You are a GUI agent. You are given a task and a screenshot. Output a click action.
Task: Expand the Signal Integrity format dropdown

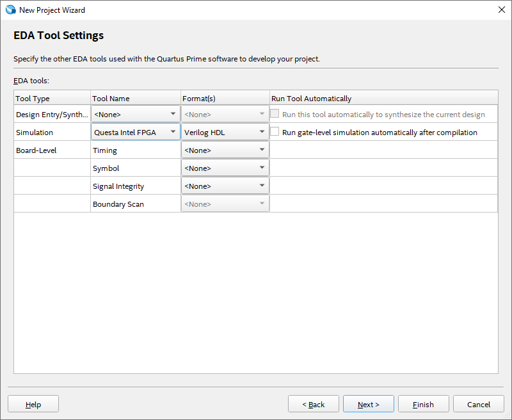[x=225, y=186]
